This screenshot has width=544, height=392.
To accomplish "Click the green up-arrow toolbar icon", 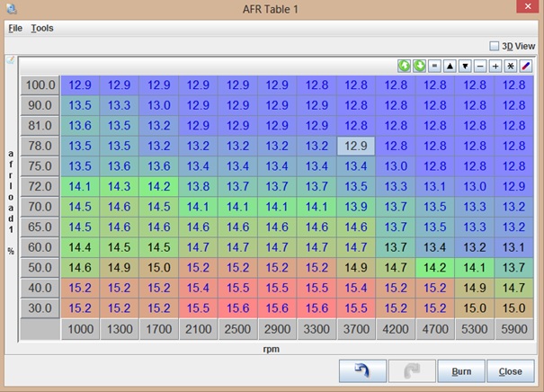I will coord(404,67).
